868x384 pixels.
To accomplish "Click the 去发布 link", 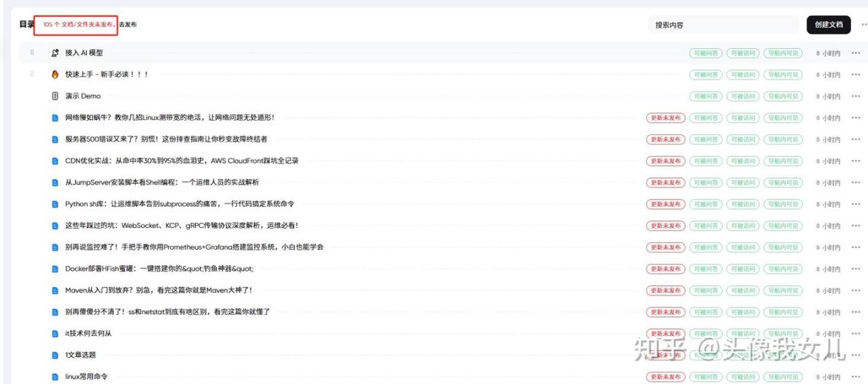I will (127, 24).
